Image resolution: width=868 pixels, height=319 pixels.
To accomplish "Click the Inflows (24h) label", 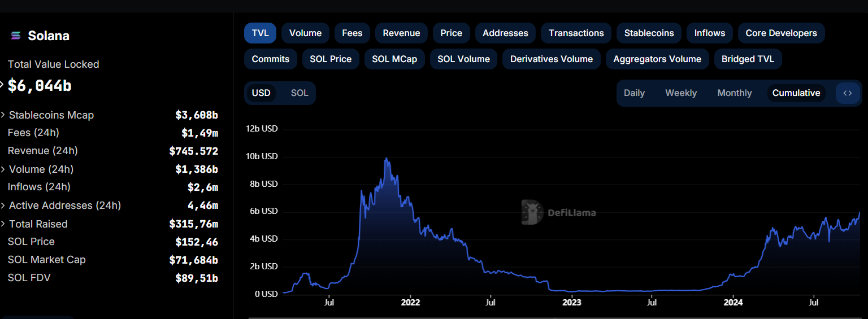I will coord(39,187).
